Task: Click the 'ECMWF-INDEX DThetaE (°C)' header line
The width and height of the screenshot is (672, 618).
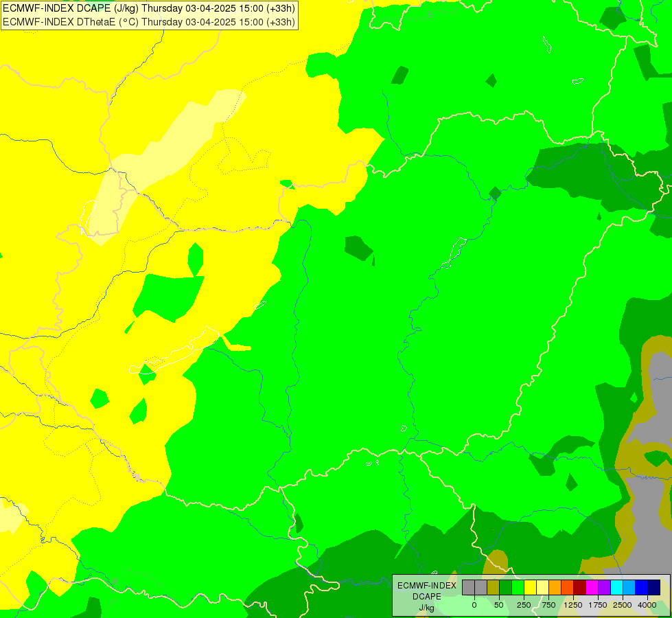Action: coord(149,22)
